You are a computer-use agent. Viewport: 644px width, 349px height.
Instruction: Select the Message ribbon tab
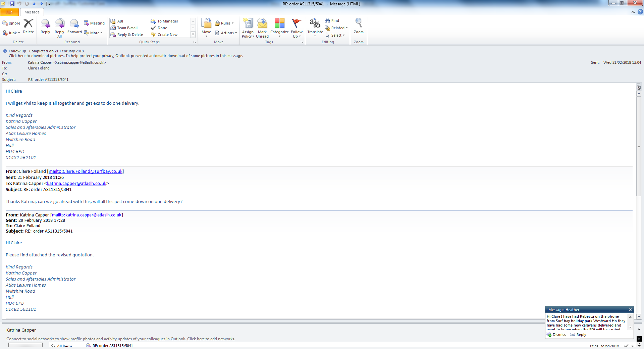[x=32, y=12]
